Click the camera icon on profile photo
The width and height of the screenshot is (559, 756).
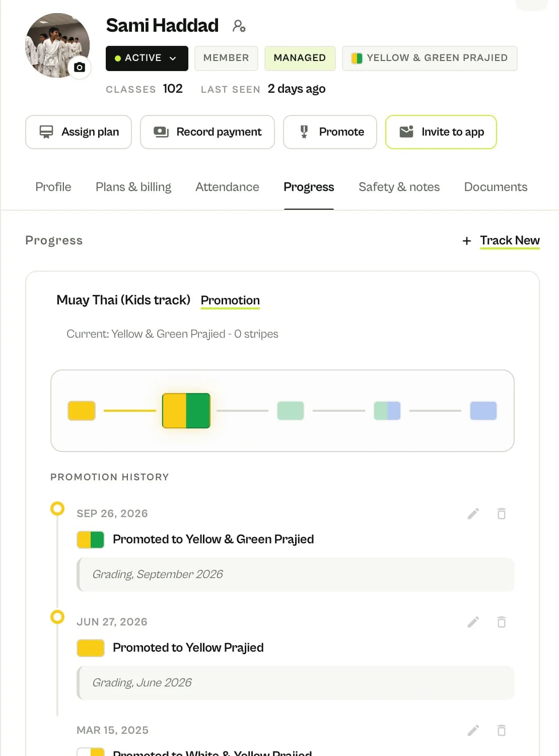[x=80, y=67]
